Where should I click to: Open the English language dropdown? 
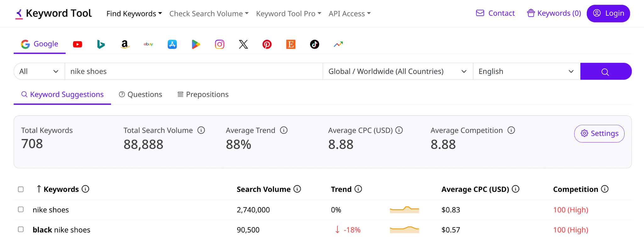click(x=527, y=71)
